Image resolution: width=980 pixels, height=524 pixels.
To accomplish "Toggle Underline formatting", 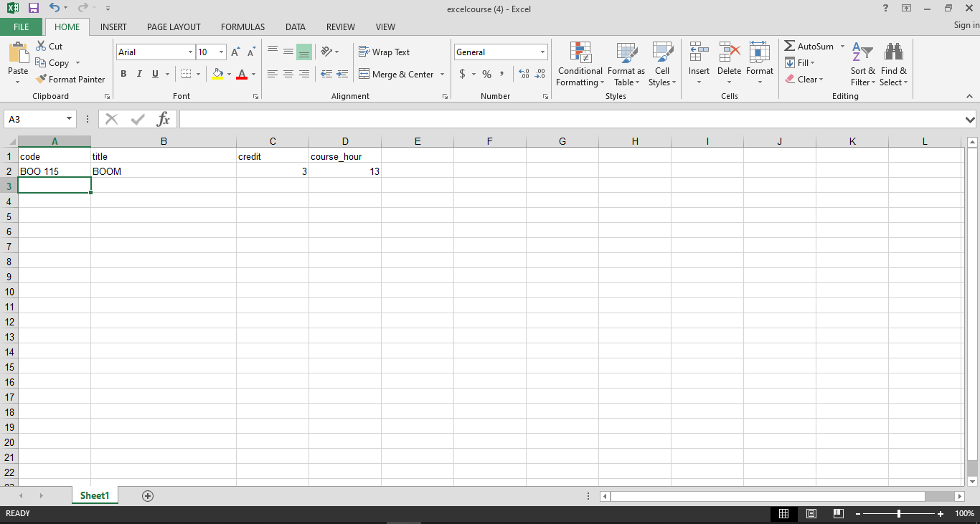I will pyautogui.click(x=155, y=74).
